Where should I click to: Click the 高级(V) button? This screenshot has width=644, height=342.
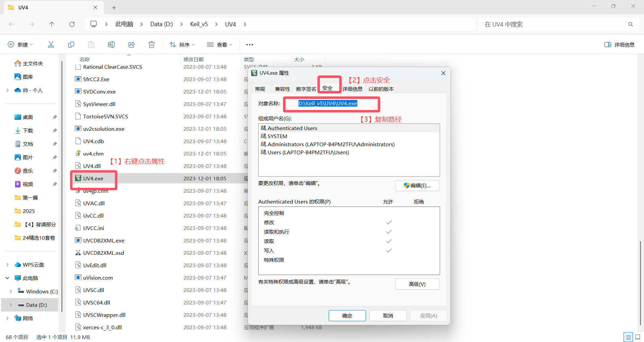[417, 284]
